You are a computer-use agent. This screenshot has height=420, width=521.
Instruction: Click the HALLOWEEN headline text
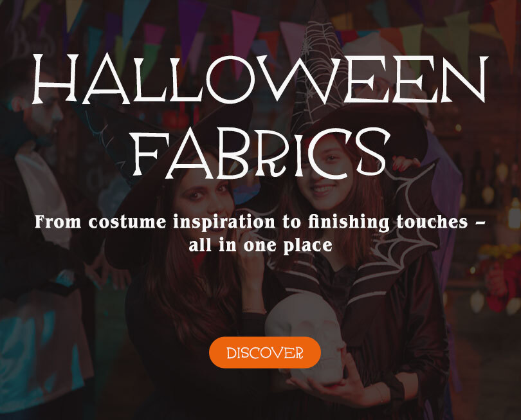(260, 79)
